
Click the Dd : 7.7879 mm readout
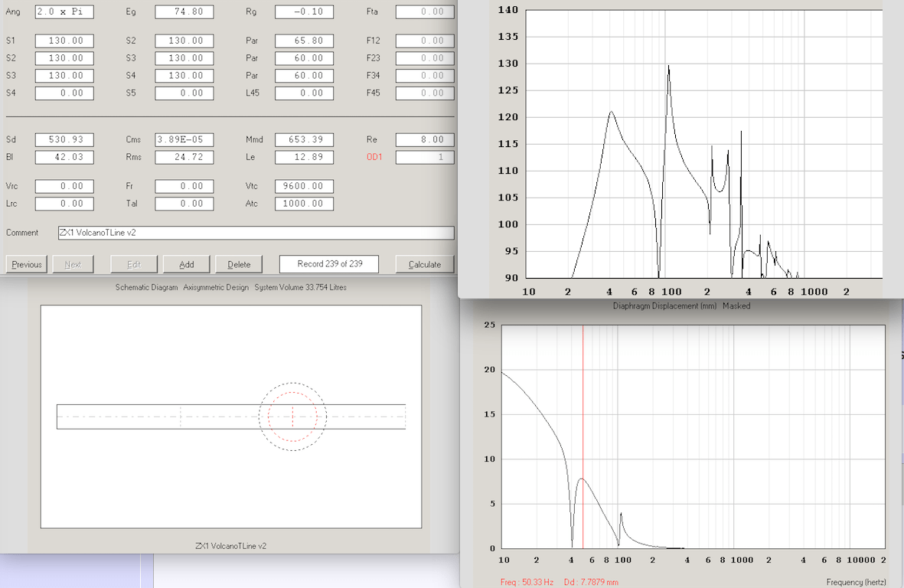point(591,582)
